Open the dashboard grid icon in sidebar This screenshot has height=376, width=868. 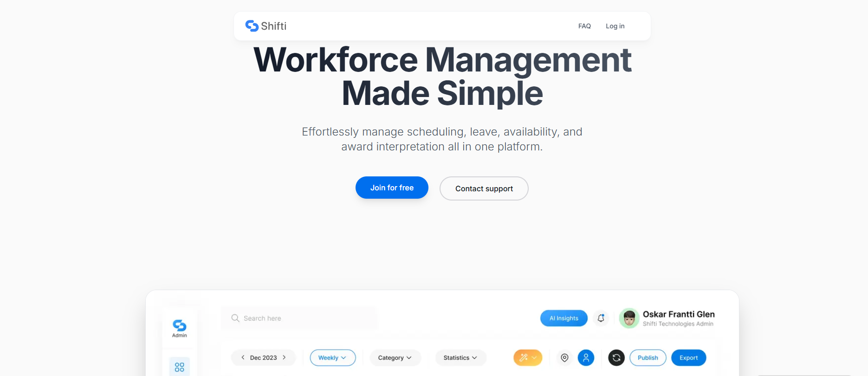(x=180, y=367)
